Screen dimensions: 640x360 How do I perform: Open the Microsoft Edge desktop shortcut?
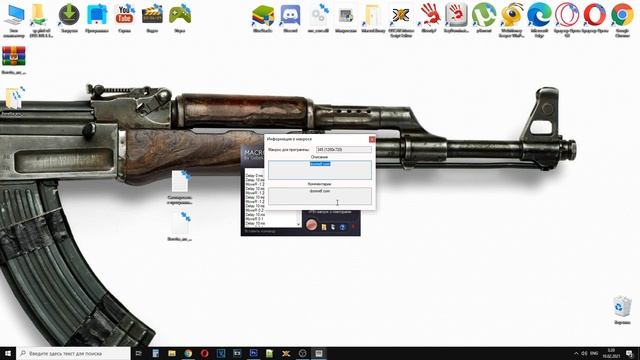(x=539, y=20)
